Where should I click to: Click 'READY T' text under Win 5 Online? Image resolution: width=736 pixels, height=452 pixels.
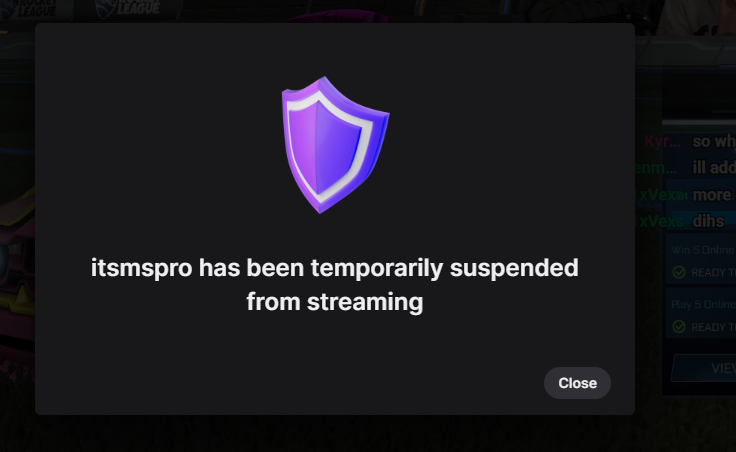(713, 273)
